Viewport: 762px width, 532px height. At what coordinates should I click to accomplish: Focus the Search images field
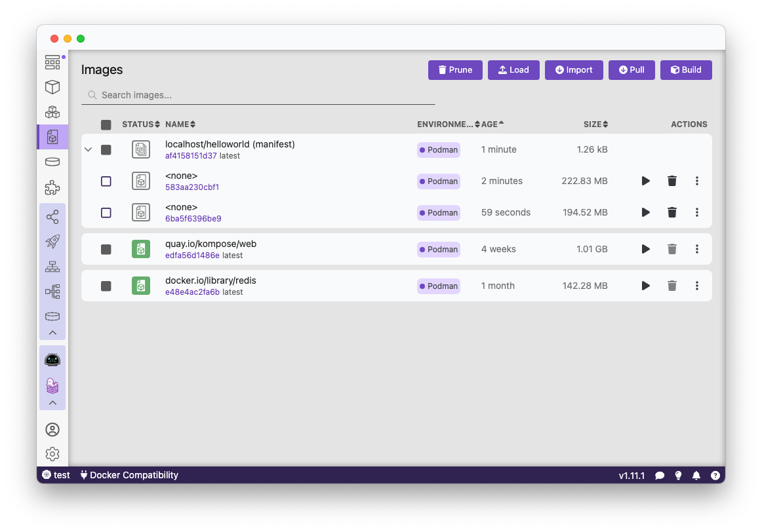tap(262, 95)
